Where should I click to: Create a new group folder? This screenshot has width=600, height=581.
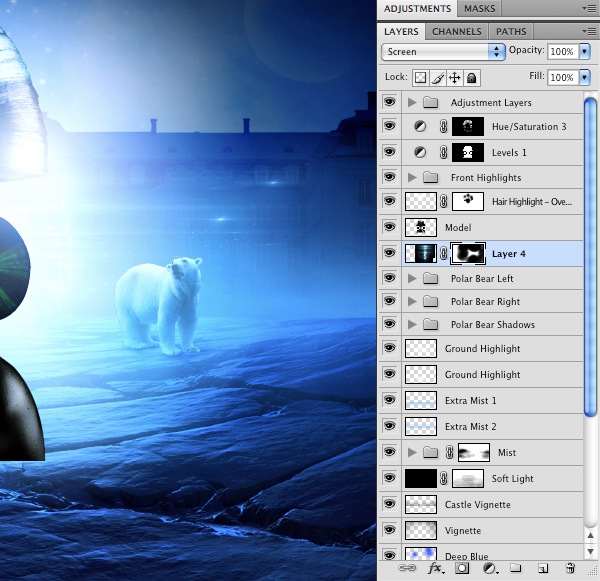[515, 568]
